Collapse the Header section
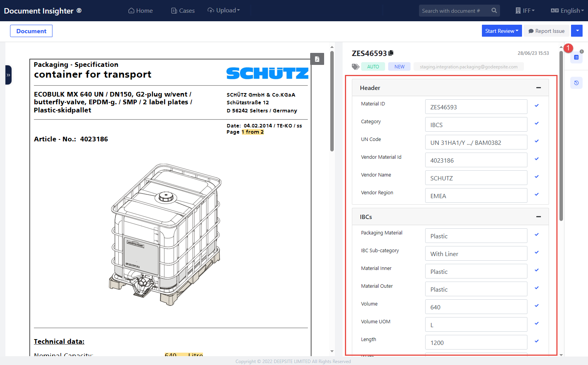The image size is (588, 365). pos(538,88)
